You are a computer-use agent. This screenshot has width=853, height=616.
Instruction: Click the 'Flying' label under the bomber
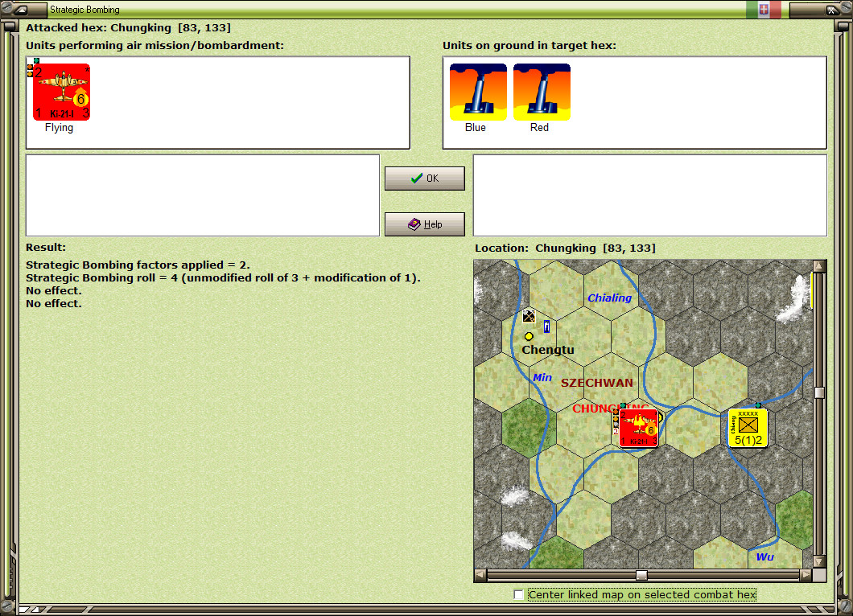[59, 127]
